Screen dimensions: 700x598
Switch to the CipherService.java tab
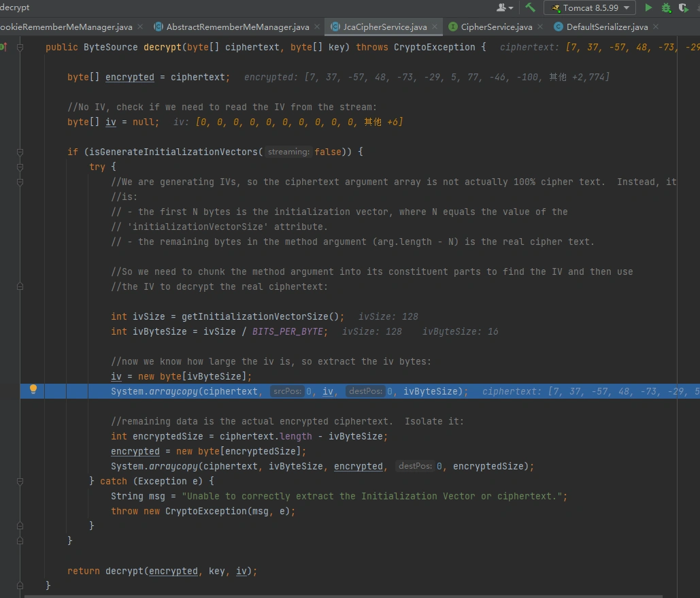pyautogui.click(x=496, y=27)
